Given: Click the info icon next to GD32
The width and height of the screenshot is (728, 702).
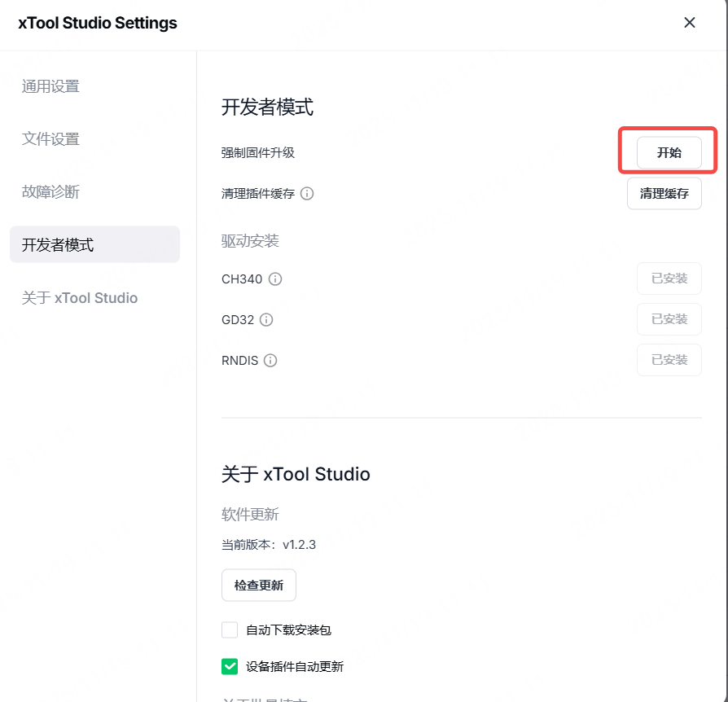Looking at the screenshot, I should coord(266,320).
